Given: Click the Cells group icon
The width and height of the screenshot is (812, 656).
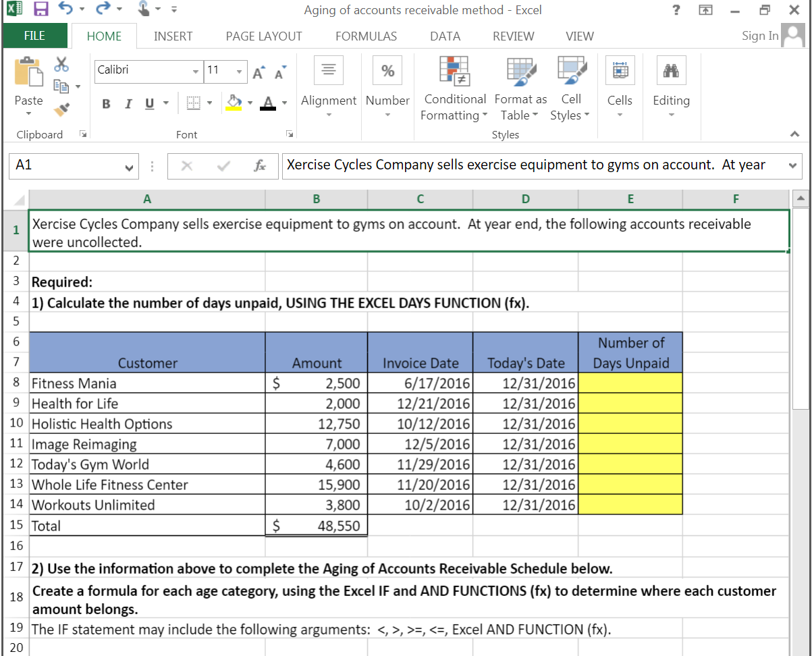Looking at the screenshot, I should click(620, 70).
